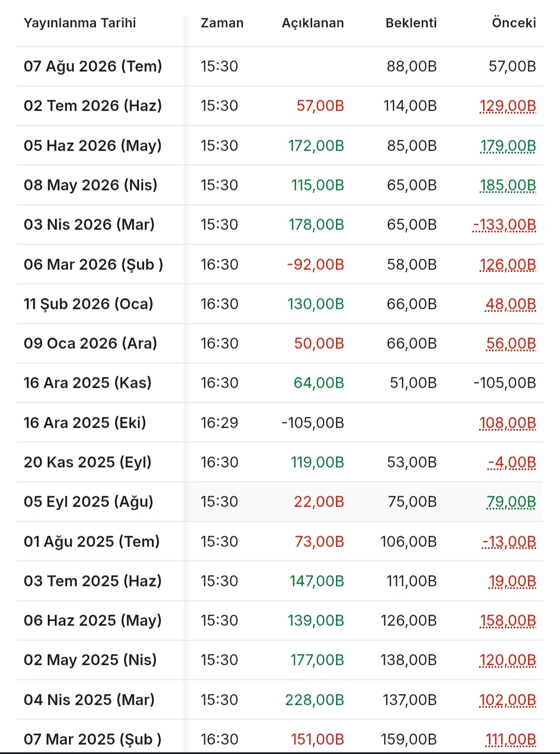
Task: Open the revised previous value -4,00B
Action: coord(512,462)
